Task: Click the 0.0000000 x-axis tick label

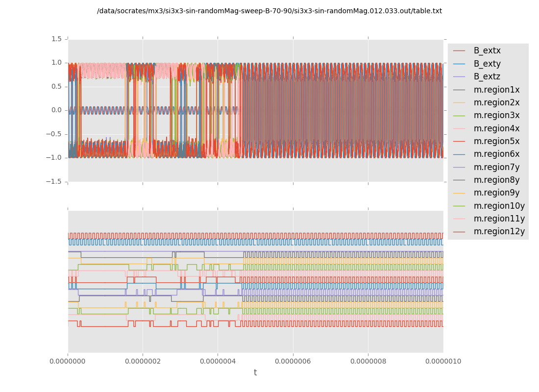Action: point(68,362)
